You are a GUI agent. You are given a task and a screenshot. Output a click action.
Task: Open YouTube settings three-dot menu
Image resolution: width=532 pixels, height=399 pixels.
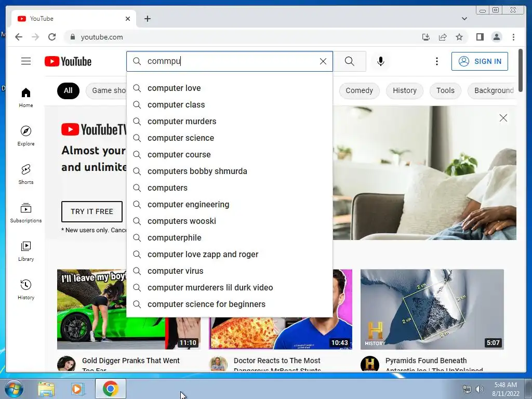coord(437,61)
